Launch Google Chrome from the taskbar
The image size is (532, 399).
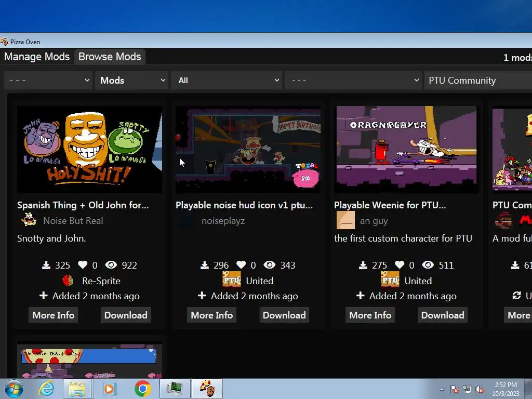(x=142, y=389)
